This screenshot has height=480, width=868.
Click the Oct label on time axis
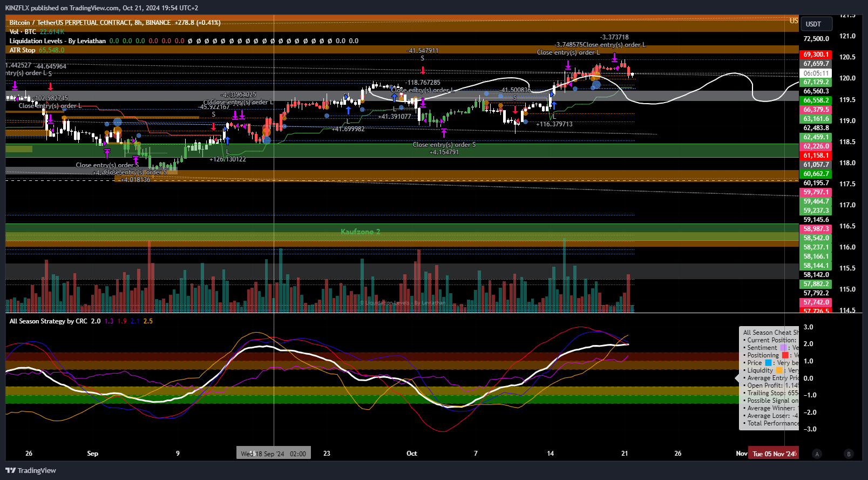click(x=411, y=454)
